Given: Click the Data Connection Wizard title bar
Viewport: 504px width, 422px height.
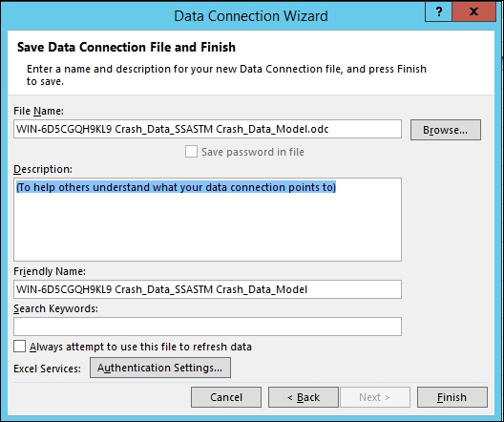Looking at the screenshot, I should click(x=251, y=16).
